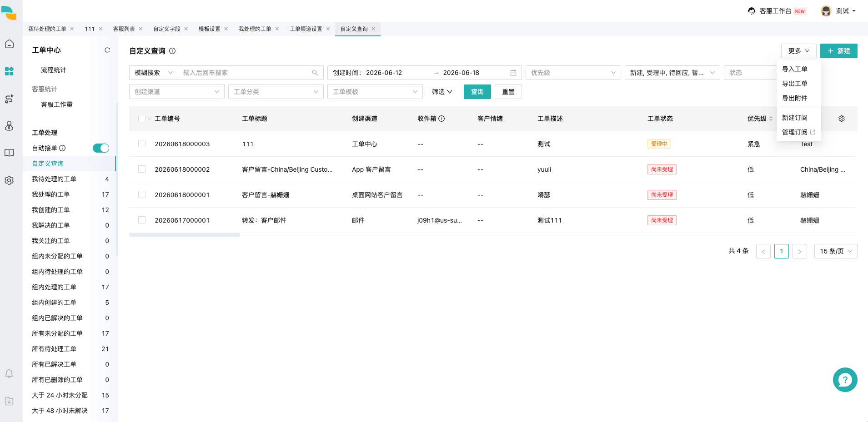Screen dimensions: 868x422
Task: Select checkbox for ticket 20260618000001
Action: point(142,195)
